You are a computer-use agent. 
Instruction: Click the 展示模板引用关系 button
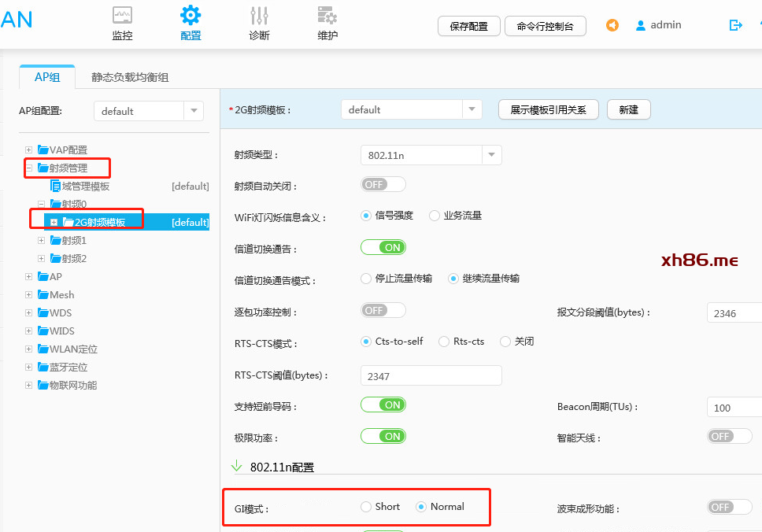(x=548, y=109)
